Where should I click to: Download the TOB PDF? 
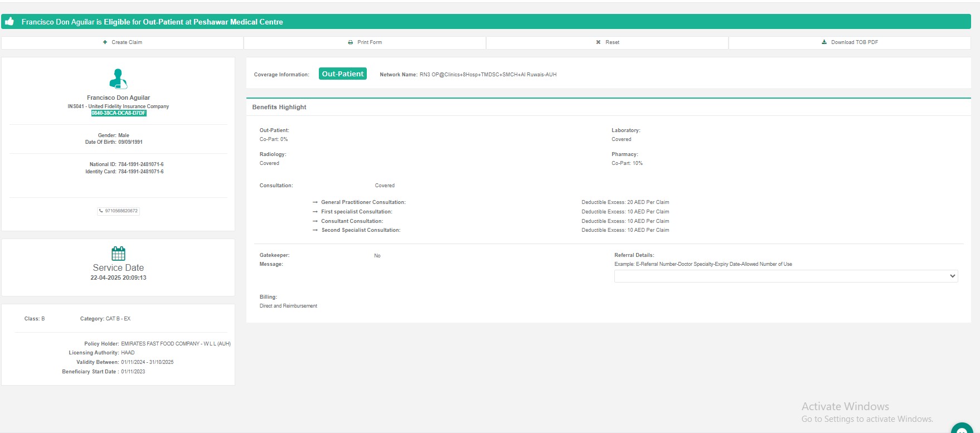[850, 42]
